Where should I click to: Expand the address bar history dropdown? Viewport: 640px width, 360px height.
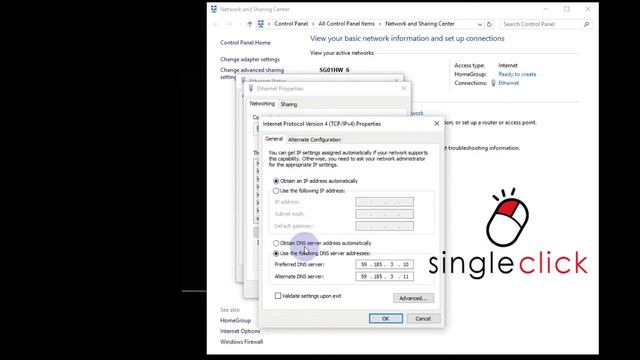coord(480,24)
